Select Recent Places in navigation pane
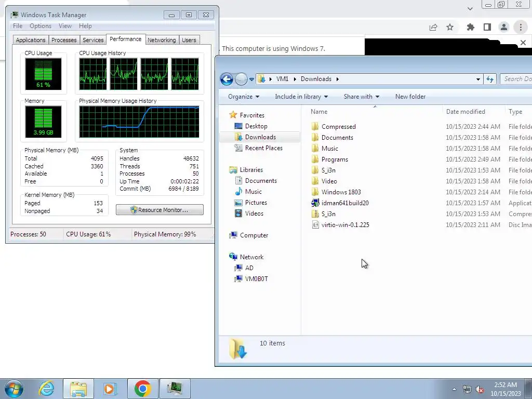Viewport: 532px width, 399px height. [263, 148]
